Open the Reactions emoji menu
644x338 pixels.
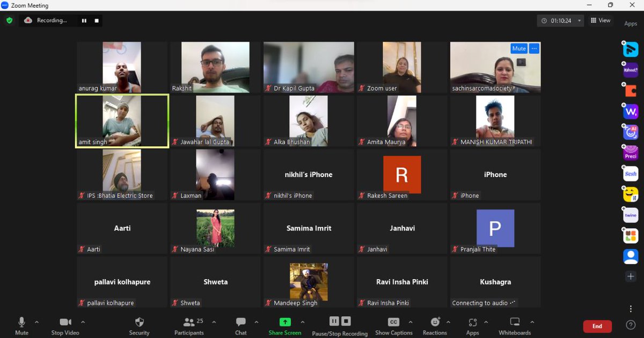point(435,326)
